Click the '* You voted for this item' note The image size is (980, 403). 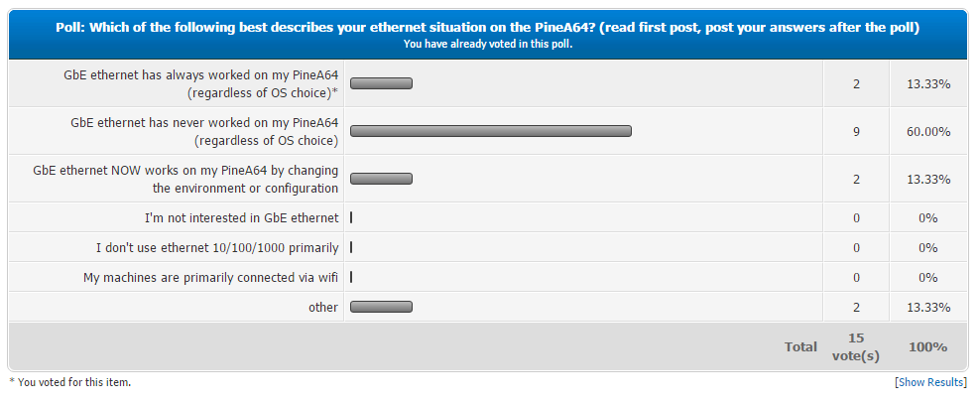coord(69,382)
